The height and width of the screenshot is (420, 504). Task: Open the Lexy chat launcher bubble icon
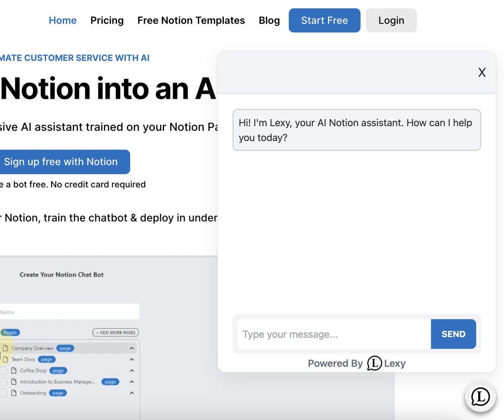point(480,396)
